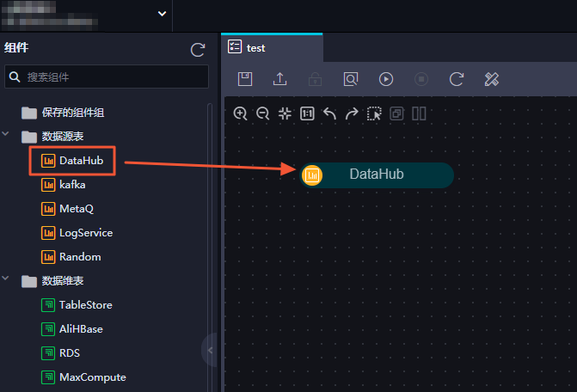
Task: Select the DataHub node on canvas
Action: pos(377,175)
